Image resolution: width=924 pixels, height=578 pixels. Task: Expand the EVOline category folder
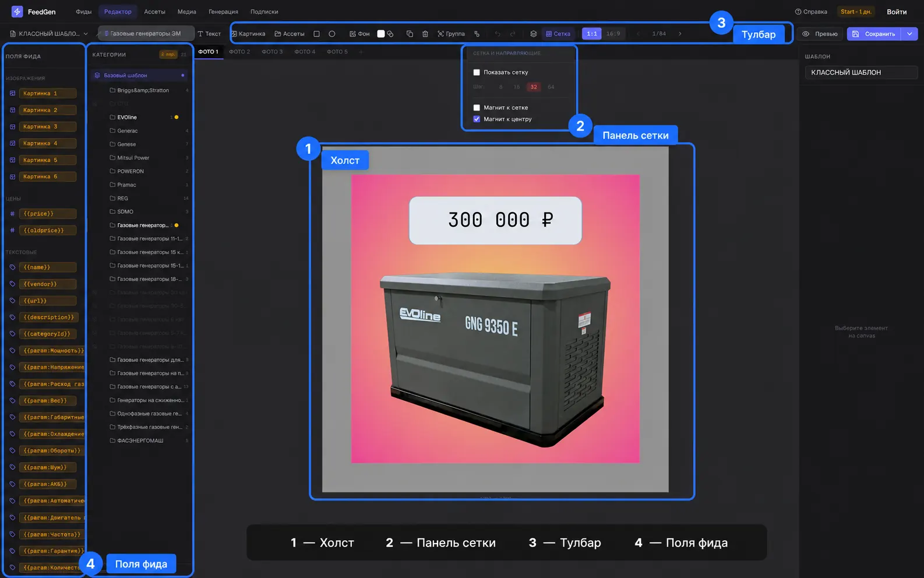(x=127, y=117)
